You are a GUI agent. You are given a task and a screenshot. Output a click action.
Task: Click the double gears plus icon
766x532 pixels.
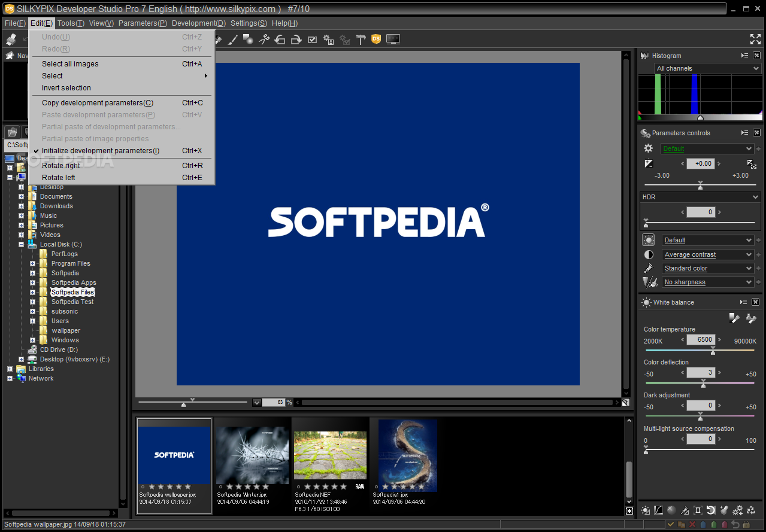coord(738,510)
